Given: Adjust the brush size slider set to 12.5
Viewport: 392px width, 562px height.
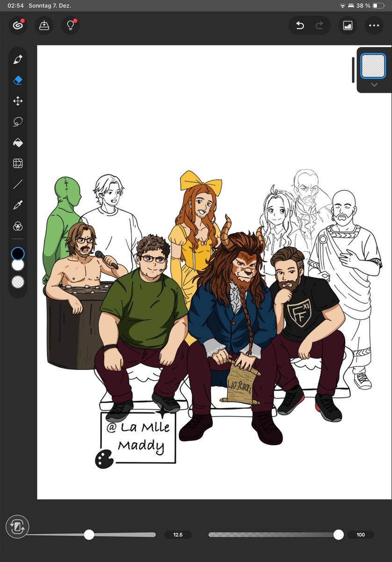Looking at the screenshot, I should pos(89,534).
